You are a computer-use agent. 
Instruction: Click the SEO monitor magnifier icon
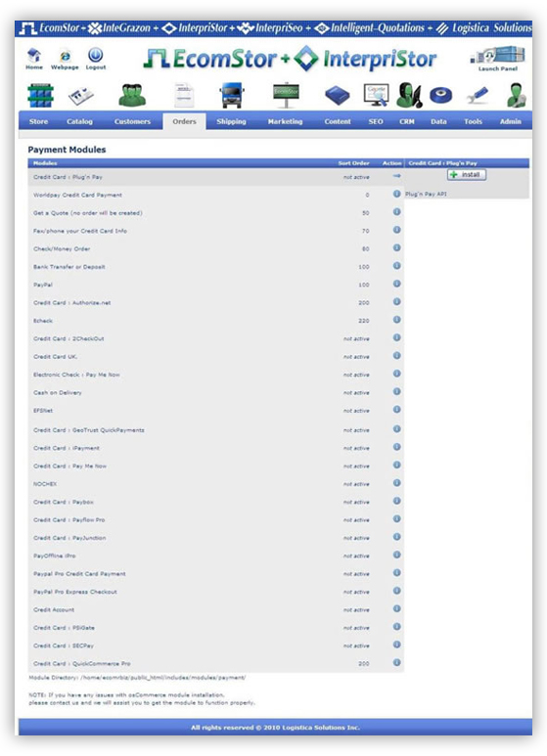pos(376,96)
